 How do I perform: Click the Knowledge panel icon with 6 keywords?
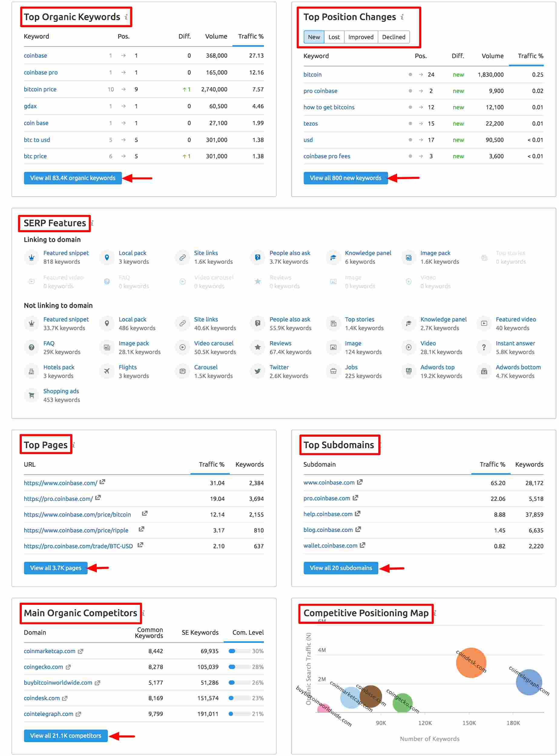pos(333,258)
